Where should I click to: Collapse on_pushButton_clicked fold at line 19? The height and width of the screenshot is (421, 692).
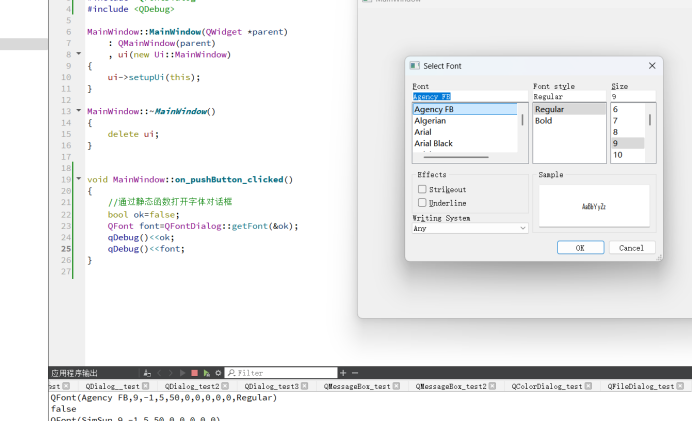point(79,179)
